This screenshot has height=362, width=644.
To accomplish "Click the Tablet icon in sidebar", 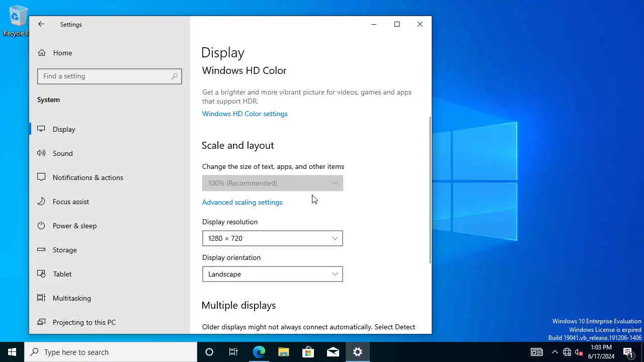I will [x=41, y=274].
